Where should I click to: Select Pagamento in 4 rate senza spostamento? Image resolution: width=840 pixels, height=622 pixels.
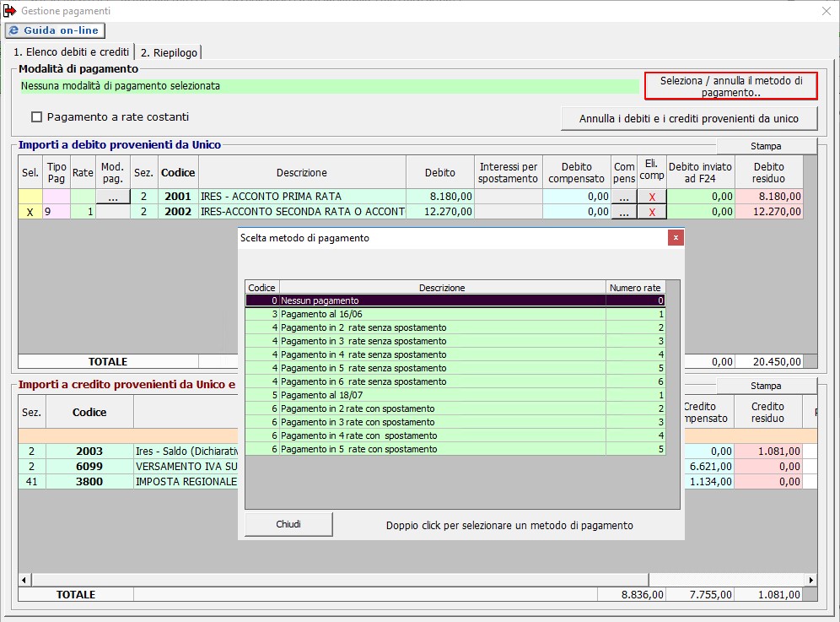pyautogui.click(x=455, y=354)
